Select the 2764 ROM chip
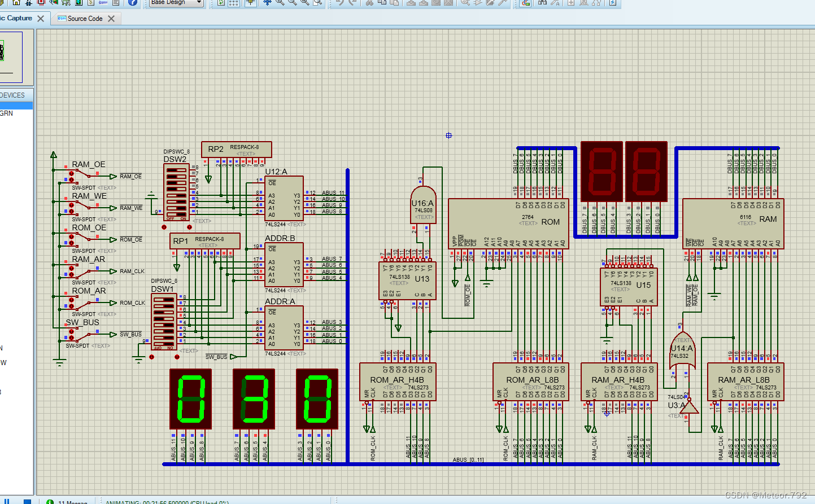This screenshot has height=504, width=815. click(x=508, y=223)
